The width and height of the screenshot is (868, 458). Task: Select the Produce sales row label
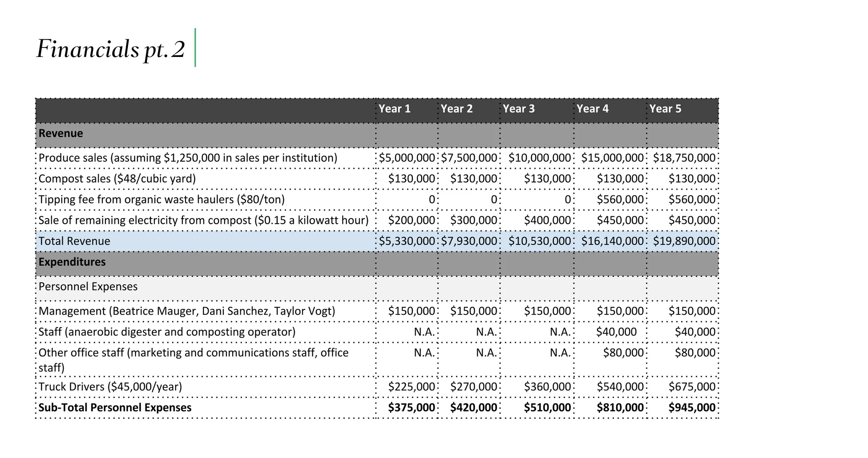point(187,158)
